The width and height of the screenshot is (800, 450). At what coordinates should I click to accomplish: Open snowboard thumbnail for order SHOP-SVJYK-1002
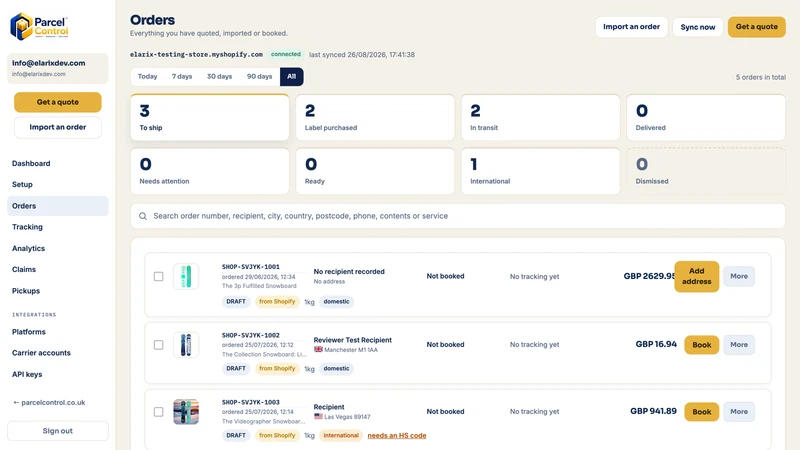[186, 345]
